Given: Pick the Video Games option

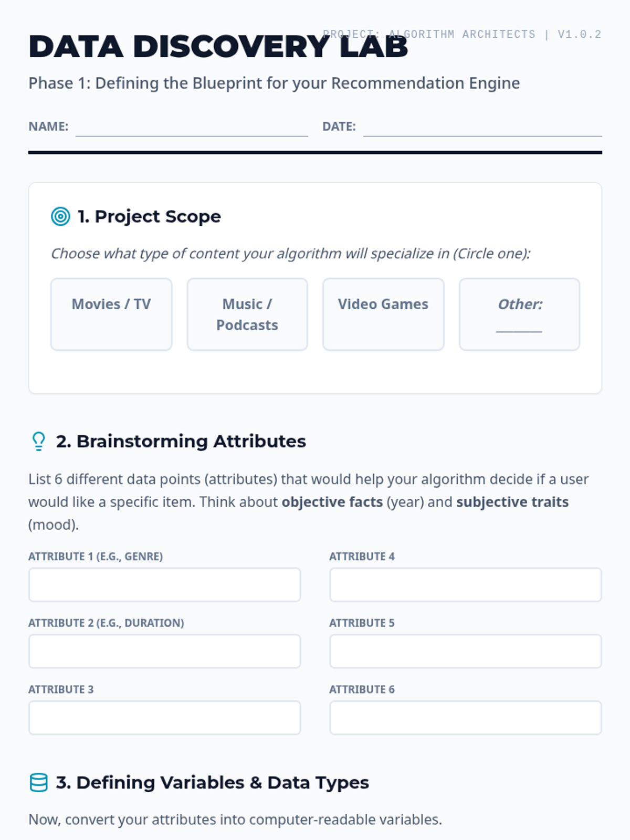Looking at the screenshot, I should 383,314.
